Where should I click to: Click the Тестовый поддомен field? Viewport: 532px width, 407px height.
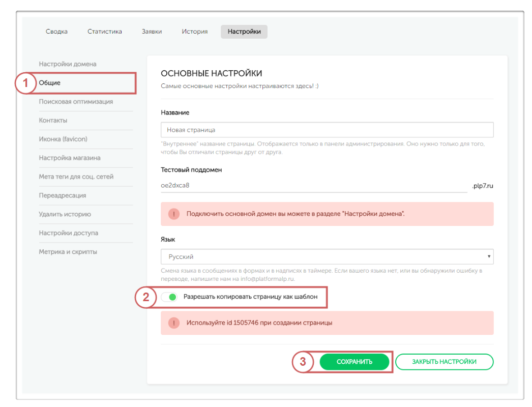313,186
